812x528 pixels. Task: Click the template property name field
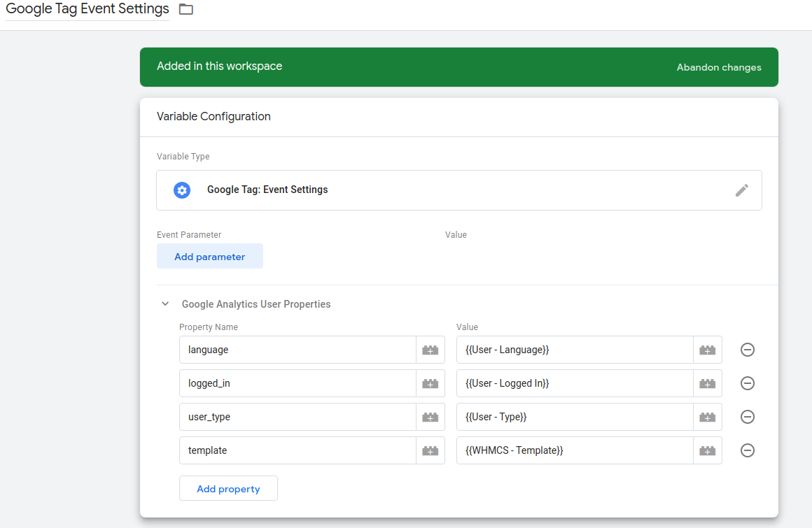(297, 450)
